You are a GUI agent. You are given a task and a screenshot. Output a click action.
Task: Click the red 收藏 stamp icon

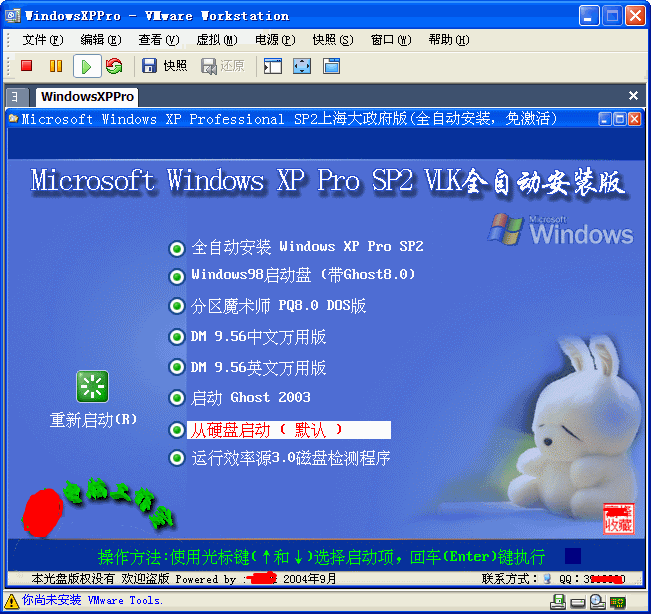tap(619, 519)
